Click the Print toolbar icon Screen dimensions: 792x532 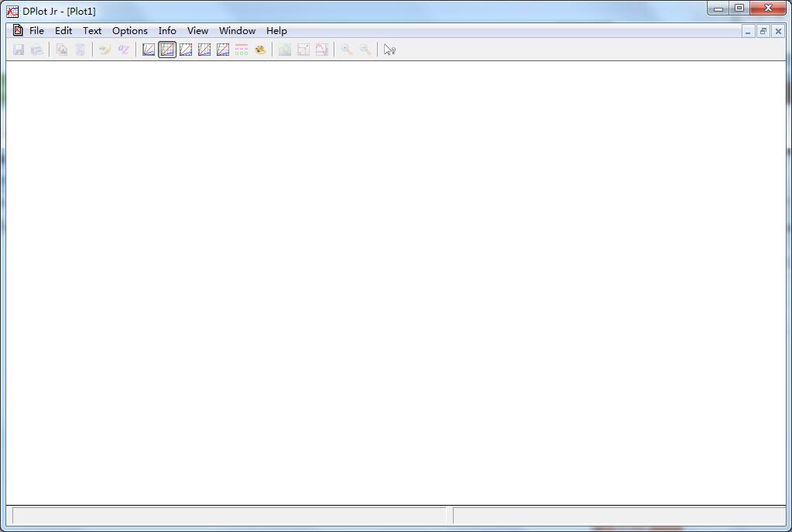(37, 50)
